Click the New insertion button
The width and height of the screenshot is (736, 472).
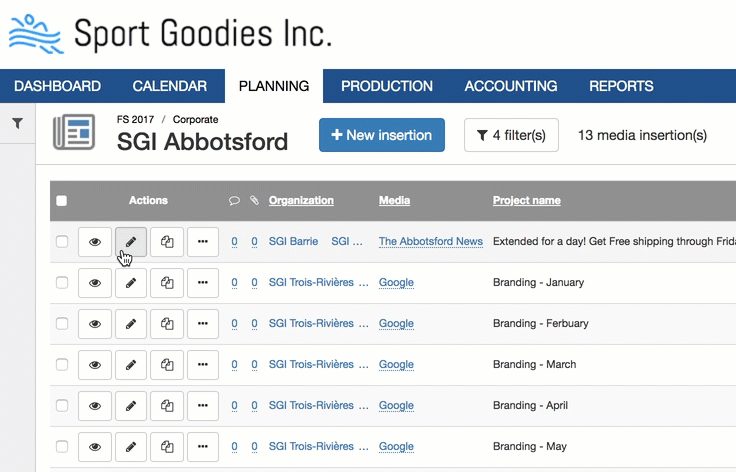pyautogui.click(x=381, y=135)
